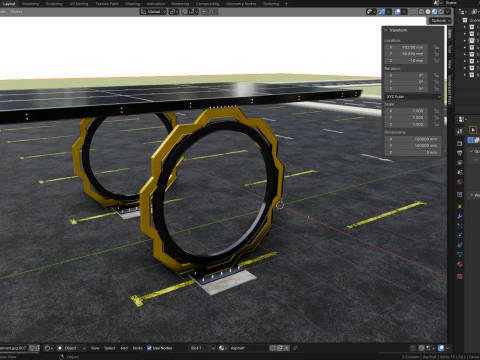Image resolution: width=480 pixels, height=360 pixels.
Task: Select rendered viewport shading
Action: click(441, 12)
